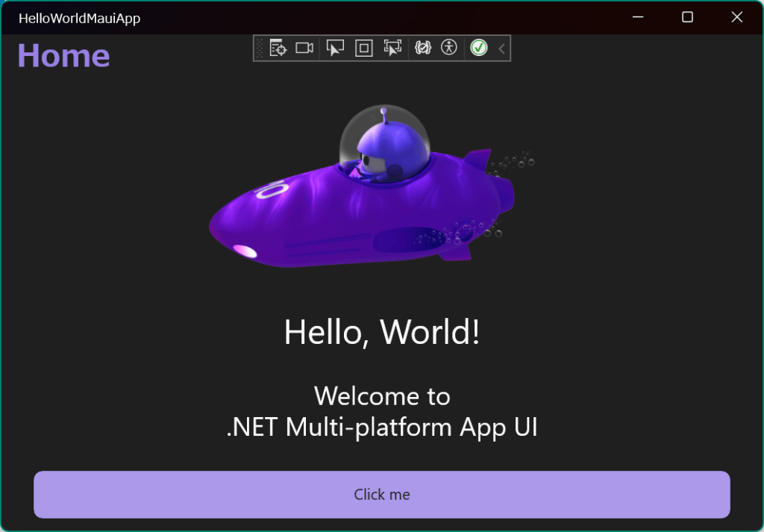Click the "Welcome to" label
This screenshot has width=764, height=532.
(x=381, y=395)
